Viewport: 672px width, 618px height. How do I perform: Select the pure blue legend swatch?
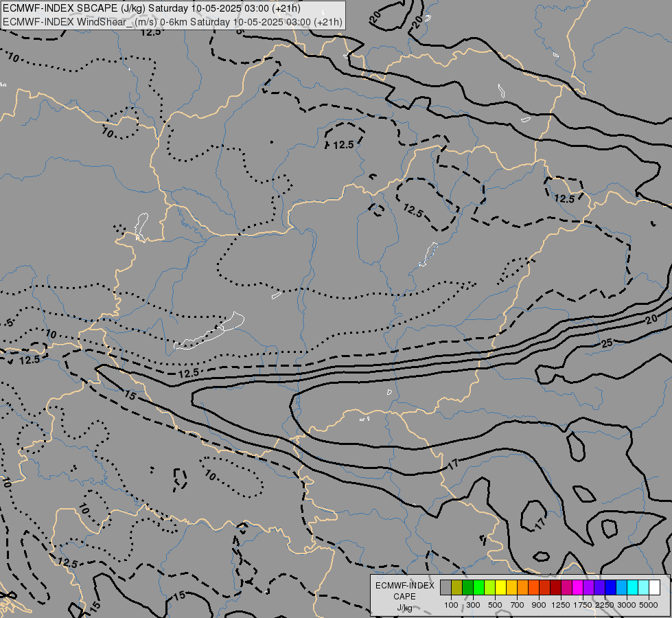(x=610, y=588)
